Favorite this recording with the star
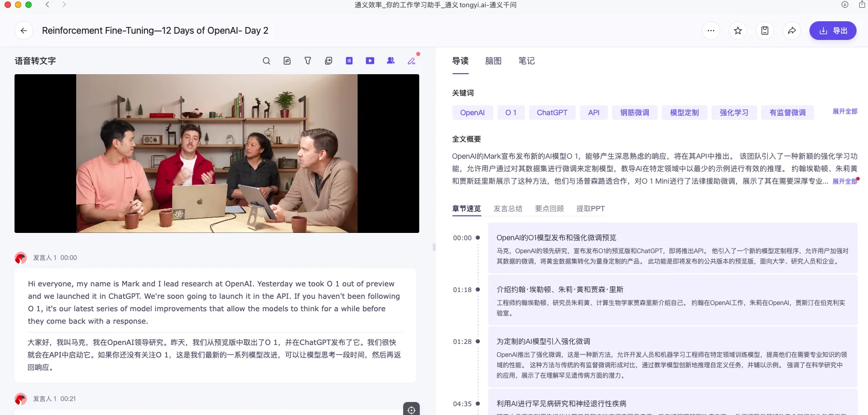Screen dimensions: 868x415 click(x=738, y=31)
